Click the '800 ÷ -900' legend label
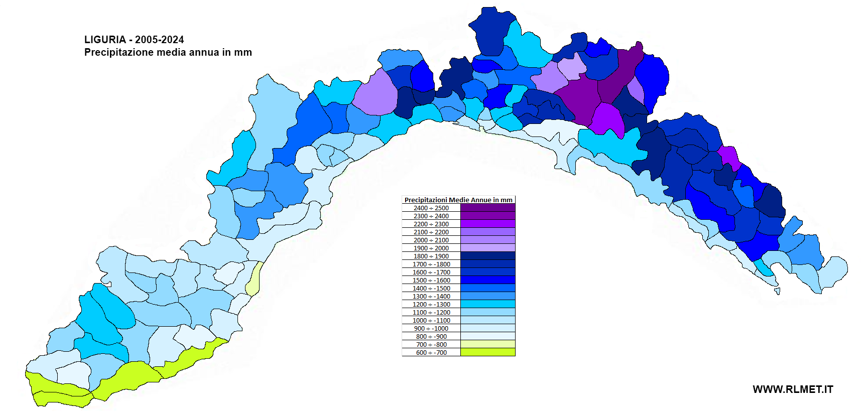Viewport: 868px width, 414px height. tap(431, 336)
